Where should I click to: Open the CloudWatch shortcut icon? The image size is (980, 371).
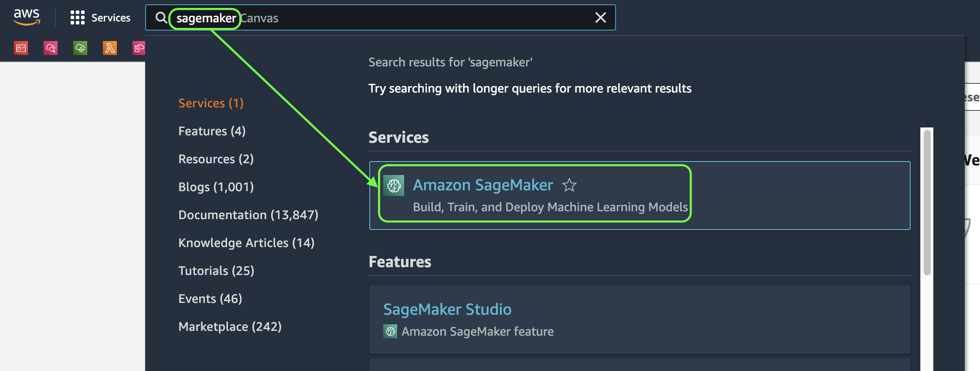51,48
